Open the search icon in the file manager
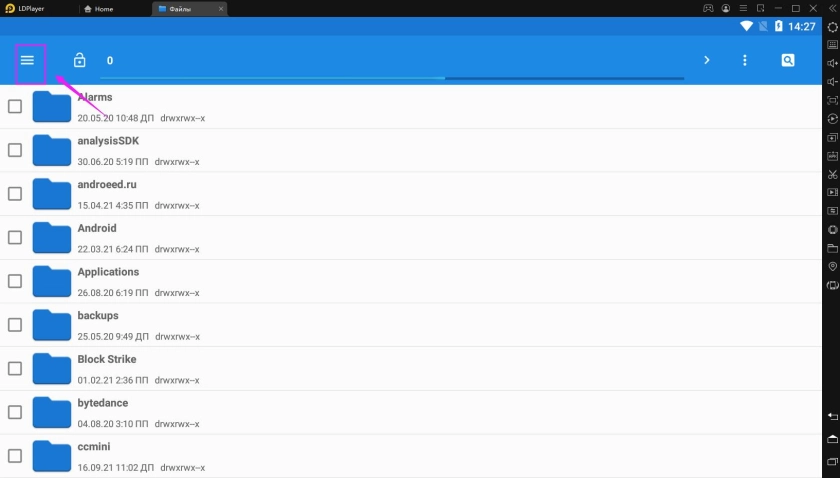 tap(788, 61)
